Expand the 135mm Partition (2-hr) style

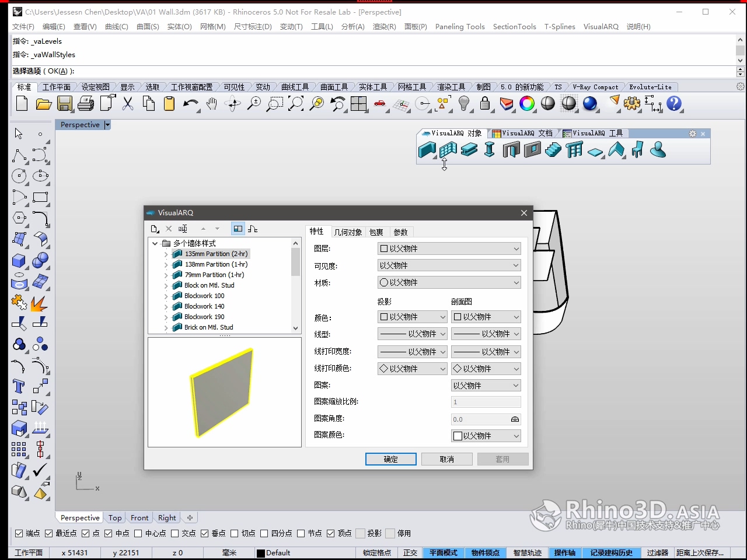point(166,254)
